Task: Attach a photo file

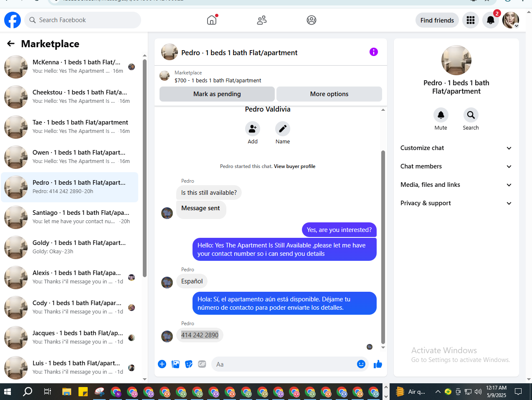Action: [x=176, y=364]
